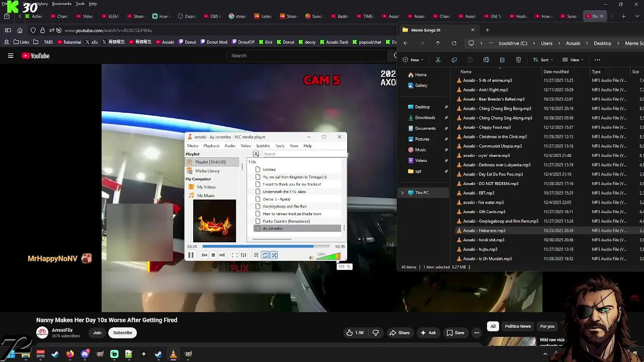Open Gallery in Explorer sidebar
Viewport: 644px width, 362px height.
coord(421,85)
